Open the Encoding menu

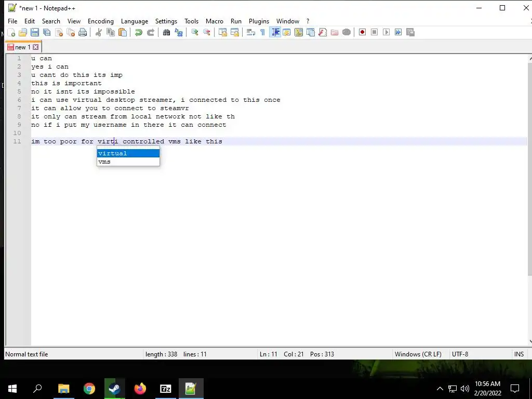pos(101,21)
